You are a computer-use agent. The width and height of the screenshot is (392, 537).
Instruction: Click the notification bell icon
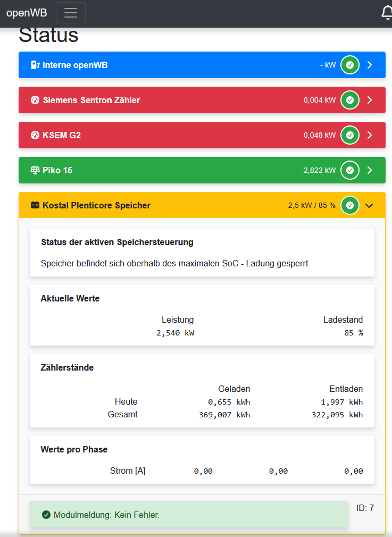[387, 13]
